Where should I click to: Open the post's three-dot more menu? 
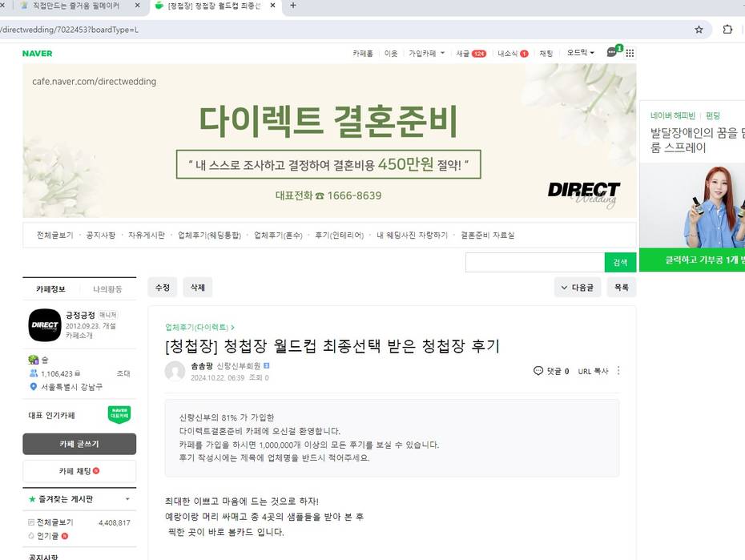coord(618,370)
